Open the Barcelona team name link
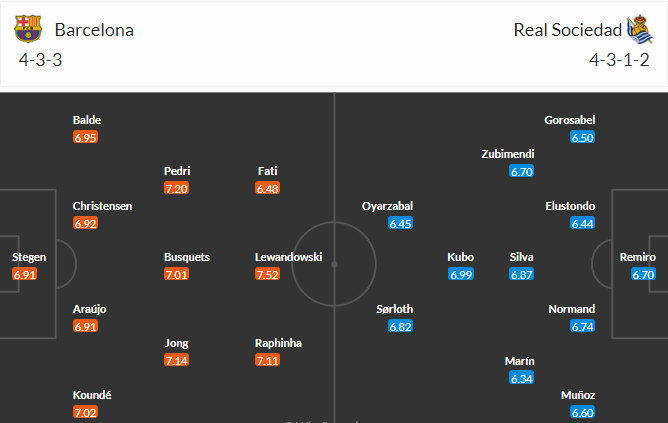Viewport: 668px width, 423px height. (94, 30)
